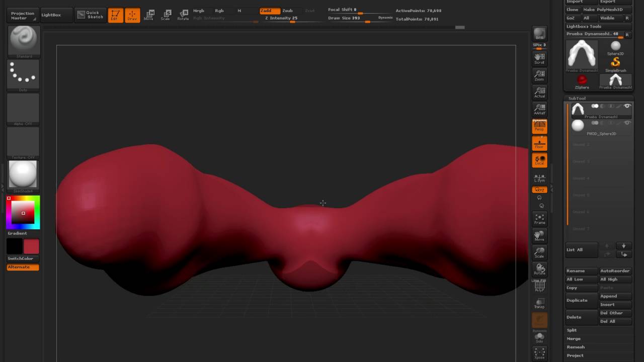Collapse the SubTool panel header

[x=577, y=99]
